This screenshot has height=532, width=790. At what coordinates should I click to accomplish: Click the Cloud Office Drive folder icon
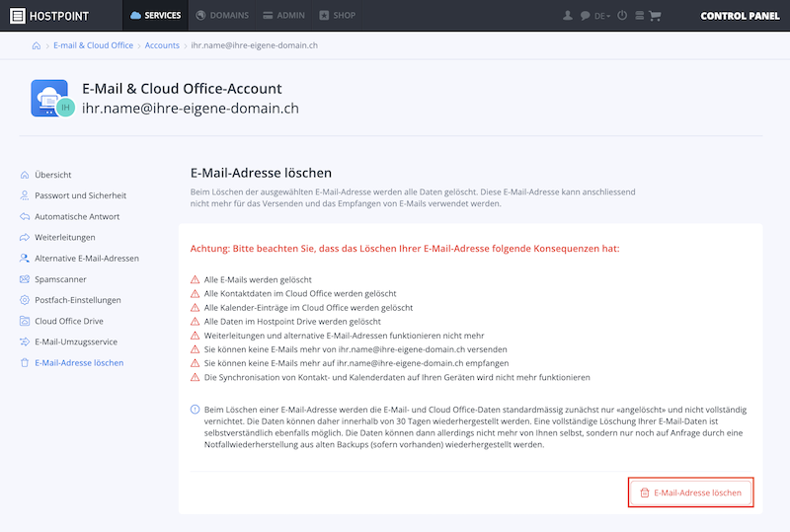pyautogui.click(x=24, y=321)
